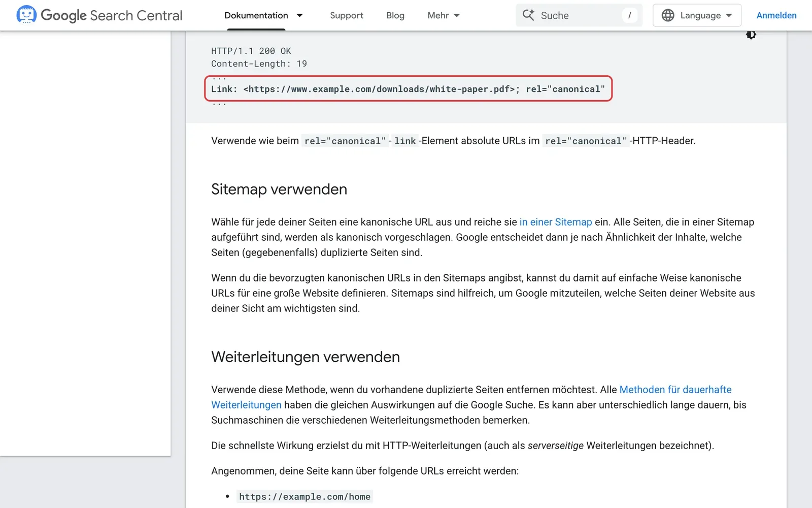
Task: Click the Anmelden sign-in link
Action: [x=776, y=15]
